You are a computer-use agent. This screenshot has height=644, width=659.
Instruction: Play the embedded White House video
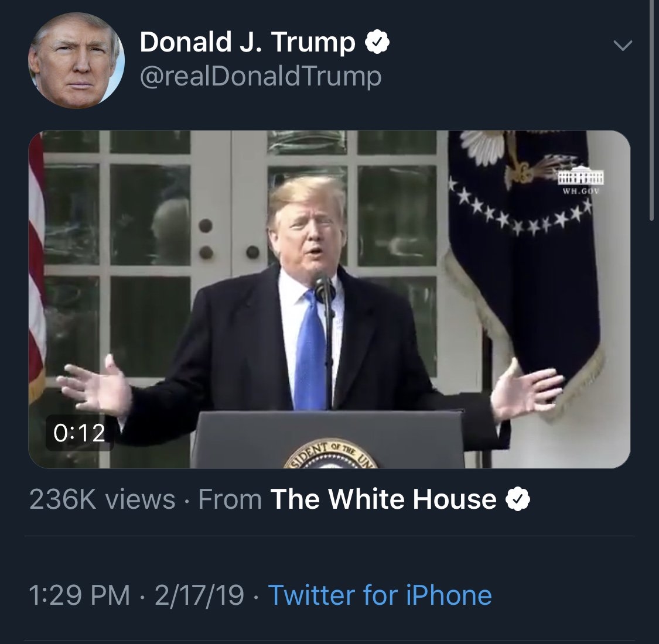(329, 299)
